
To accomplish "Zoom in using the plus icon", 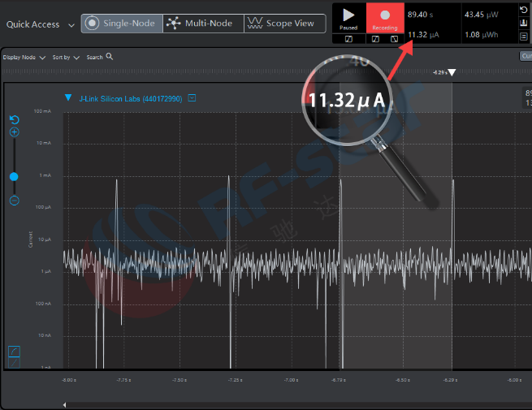I will (x=14, y=132).
